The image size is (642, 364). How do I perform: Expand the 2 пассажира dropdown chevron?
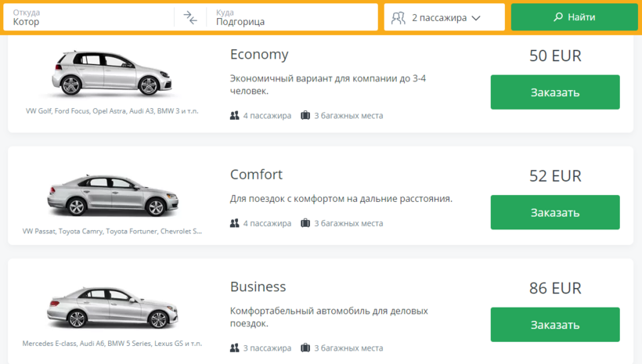click(x=476, y=18)
